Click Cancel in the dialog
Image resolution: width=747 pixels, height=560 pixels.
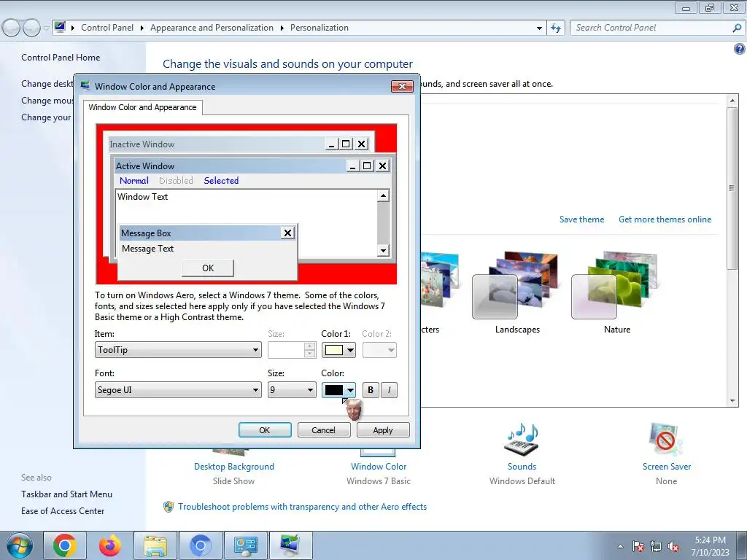324,430
